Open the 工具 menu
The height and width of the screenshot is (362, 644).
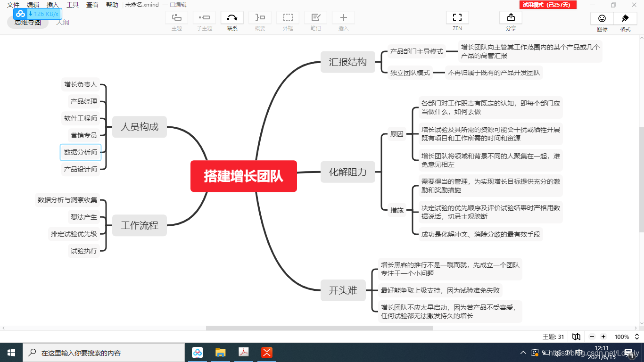[73, 5]
